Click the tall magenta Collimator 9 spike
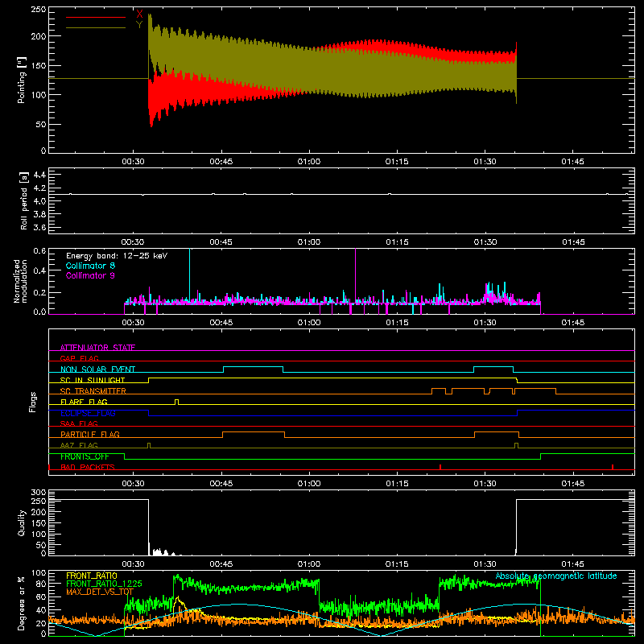The width and height of the screenshot is (644, 644). 355,275
